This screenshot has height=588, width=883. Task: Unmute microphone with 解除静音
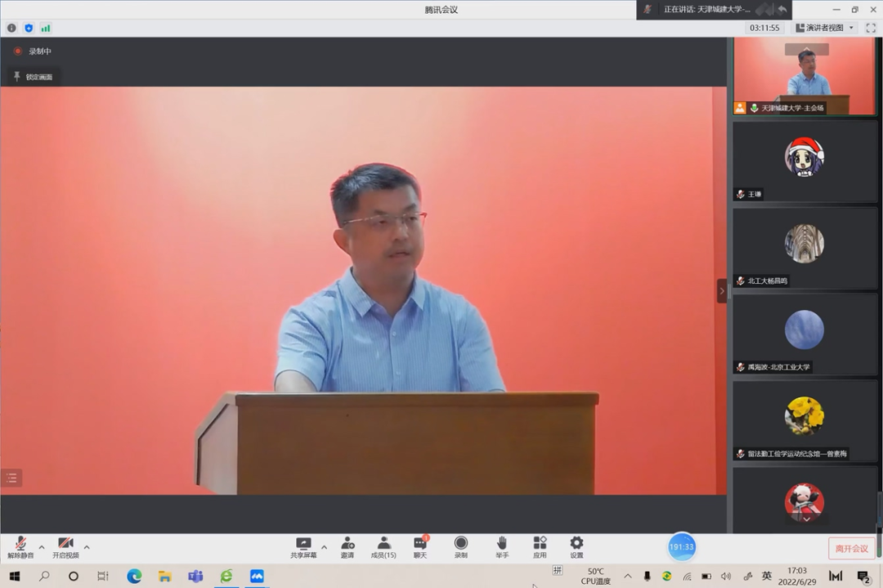pyautogui.click(x=20, y=546)
